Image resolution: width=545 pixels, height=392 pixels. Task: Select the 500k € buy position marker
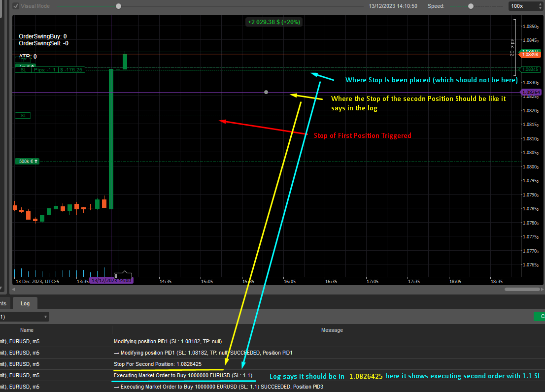(27, 161)
